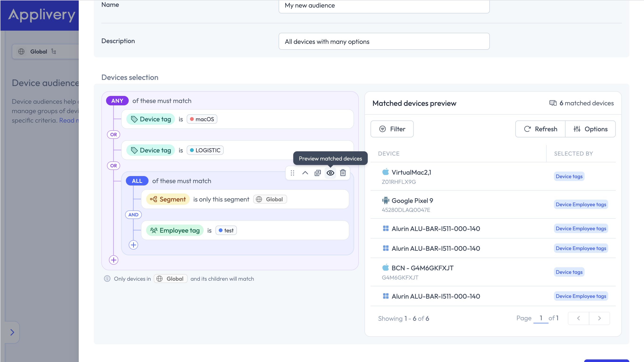Go to the previous page of devices
This screenshot has height=362, width=644.
(x=578, y=318)
